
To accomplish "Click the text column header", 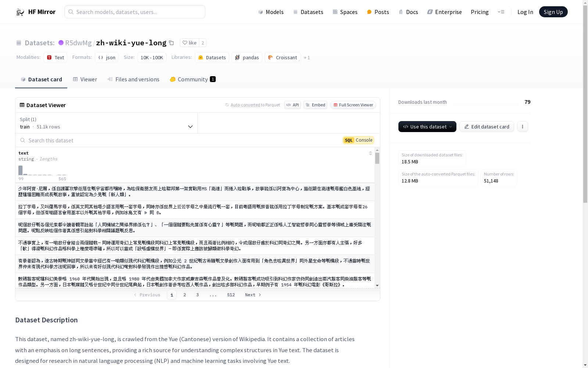I will 24,153.
